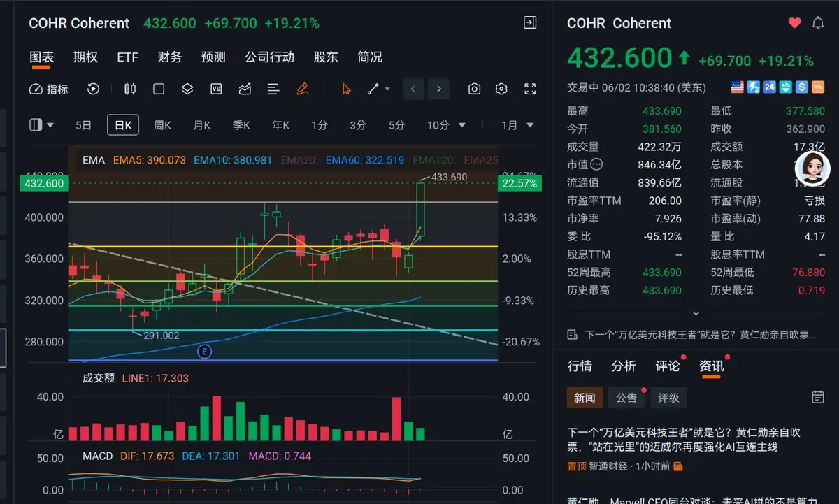Open the news calendar icon

click(818, 397)
